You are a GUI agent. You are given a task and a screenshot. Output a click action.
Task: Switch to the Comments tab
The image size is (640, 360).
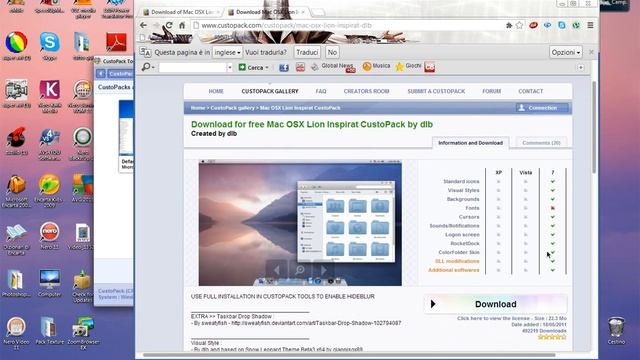pos(541,143)
